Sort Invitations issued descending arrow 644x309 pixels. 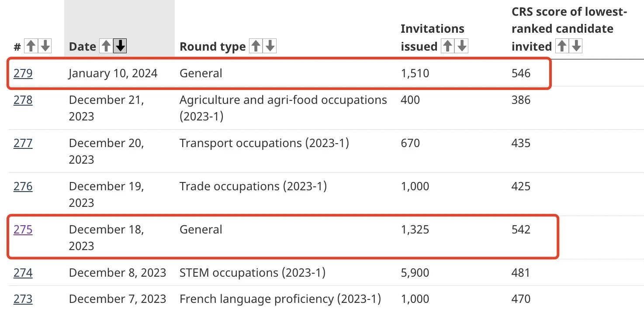tap(462, 46)
